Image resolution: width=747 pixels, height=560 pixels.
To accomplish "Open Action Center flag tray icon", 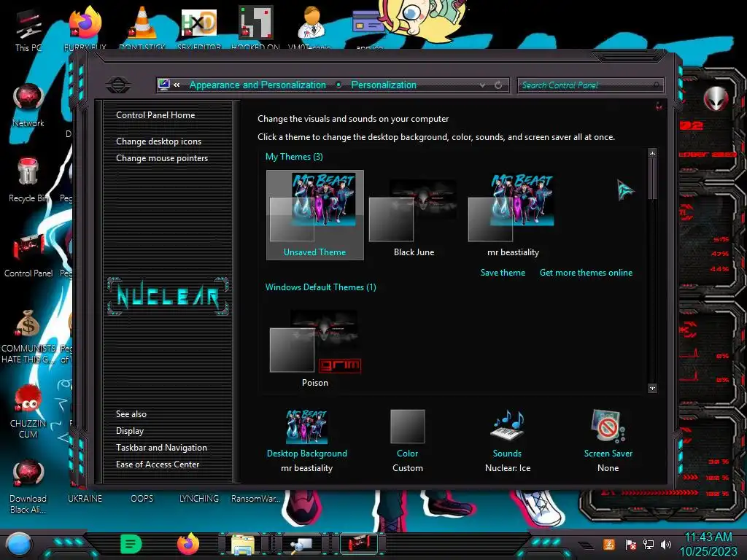I will (631, 545).
